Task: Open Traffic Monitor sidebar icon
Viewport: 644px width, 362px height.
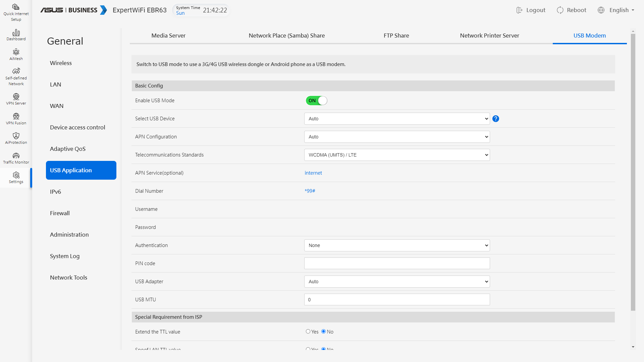Action: 16,158
